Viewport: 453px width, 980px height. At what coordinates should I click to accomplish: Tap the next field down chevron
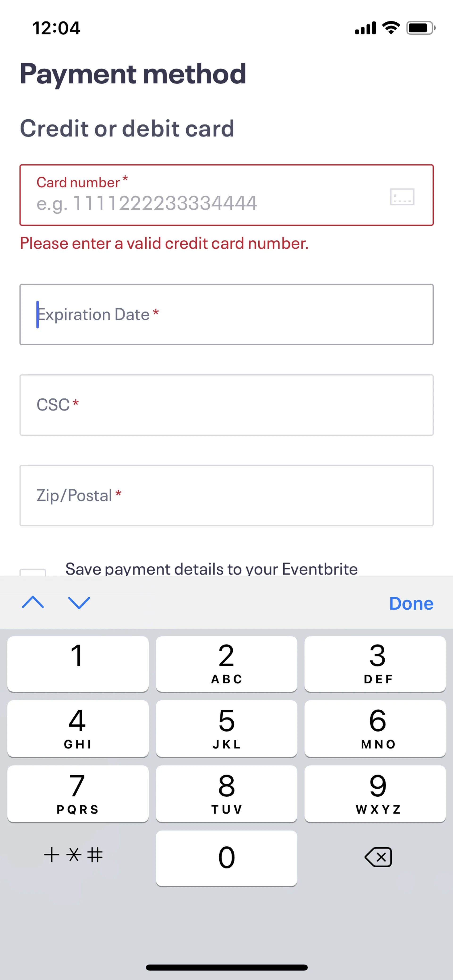pyautogui.click(x=79, y=603)
